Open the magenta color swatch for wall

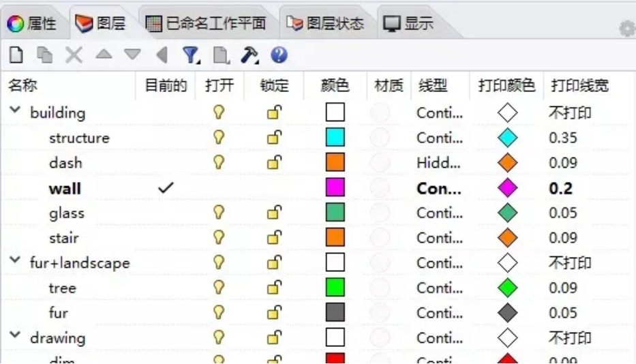[x=335, y=188]
